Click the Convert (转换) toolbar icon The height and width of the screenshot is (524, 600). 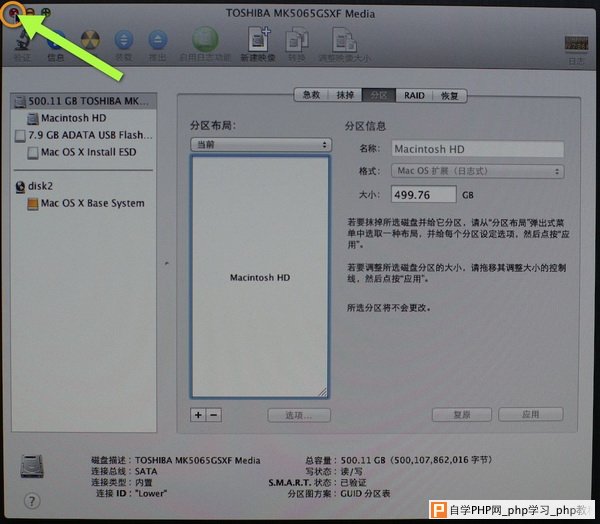coord(297,40)
